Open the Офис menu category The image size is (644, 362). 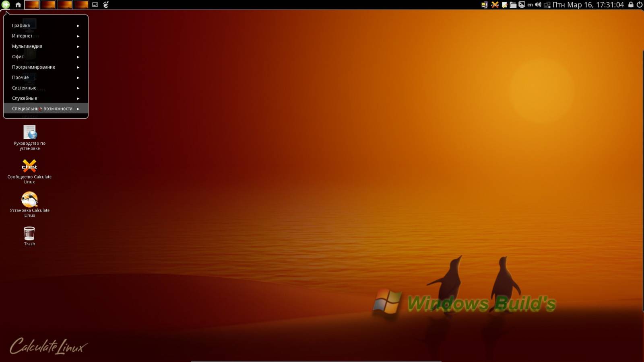pyautogui.click(x=45, y=57)
